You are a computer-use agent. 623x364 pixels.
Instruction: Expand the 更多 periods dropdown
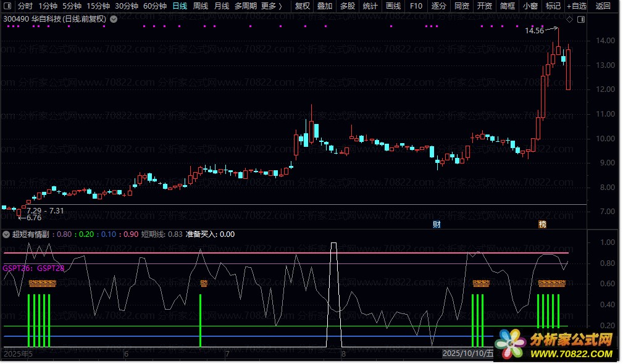click(x=271, y=6)
